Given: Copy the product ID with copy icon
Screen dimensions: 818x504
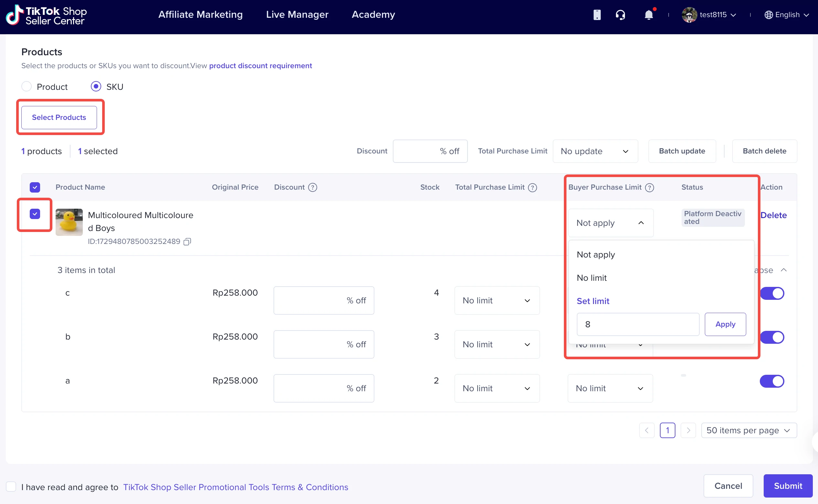Looking at the screenshot, I should tap(187, 241).
